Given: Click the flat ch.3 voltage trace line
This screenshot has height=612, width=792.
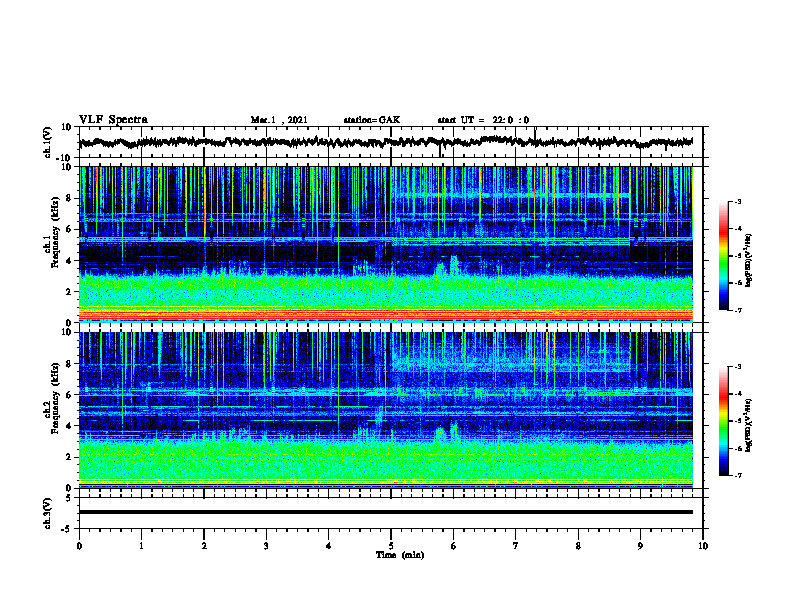Looking at the screenshot, I should 386,512.
